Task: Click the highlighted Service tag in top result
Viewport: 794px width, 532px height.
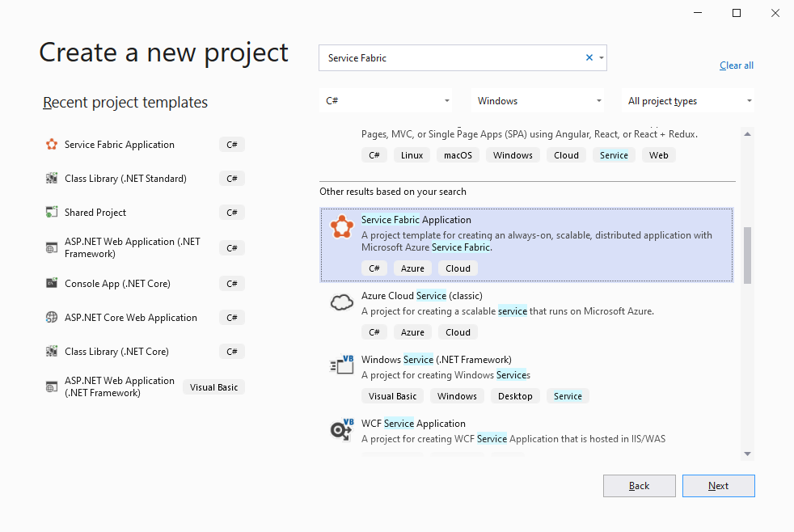Action: [x=614, y=155]
